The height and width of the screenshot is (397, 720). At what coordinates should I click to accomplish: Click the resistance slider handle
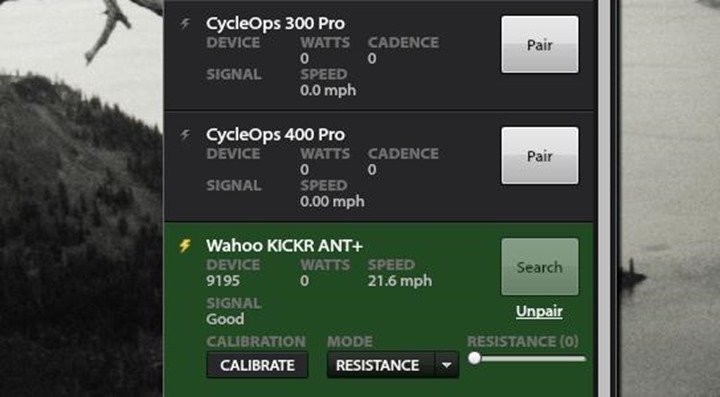click(x=474, y=358)
